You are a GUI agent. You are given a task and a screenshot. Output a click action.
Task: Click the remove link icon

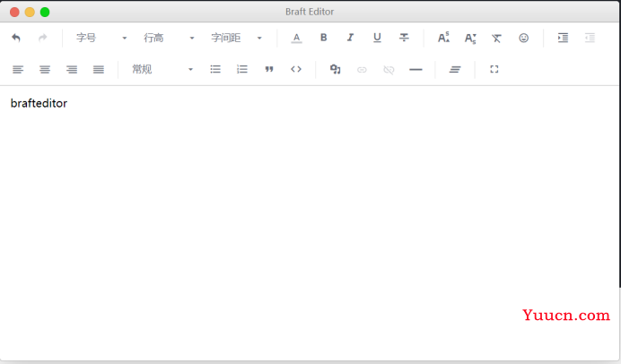coord(389,70)
